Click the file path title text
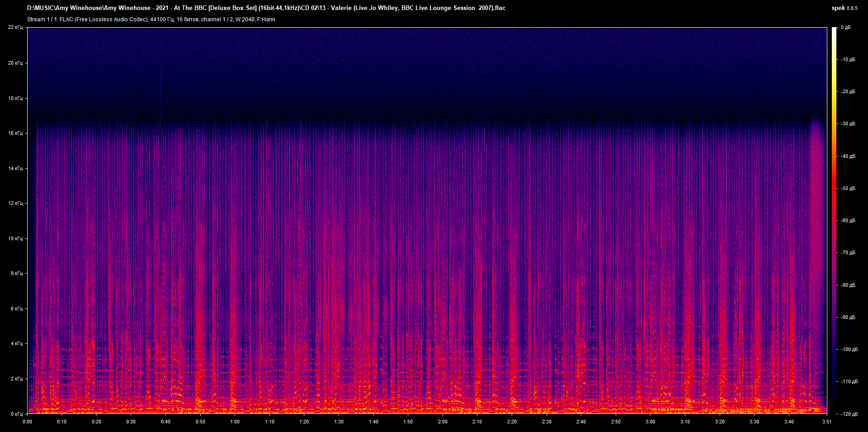The height and width of the screenshot is (432, 868). [x=266, y=8]
